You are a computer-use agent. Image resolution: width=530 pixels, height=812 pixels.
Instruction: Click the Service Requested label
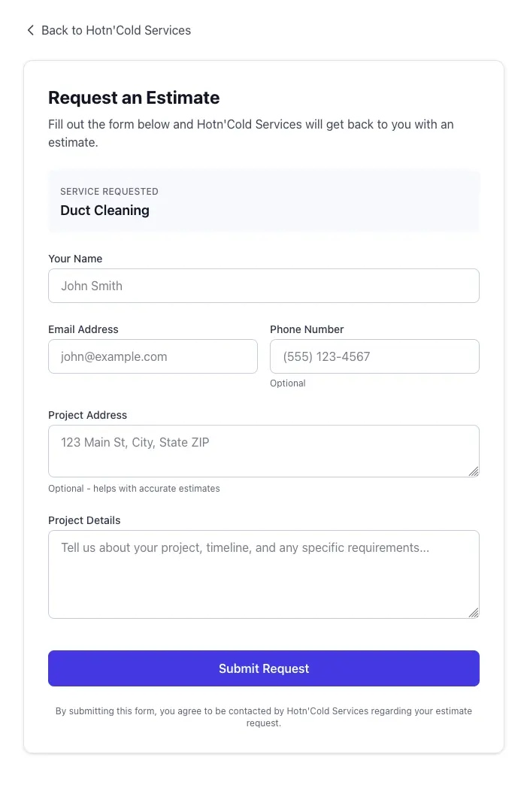[109, 192]
